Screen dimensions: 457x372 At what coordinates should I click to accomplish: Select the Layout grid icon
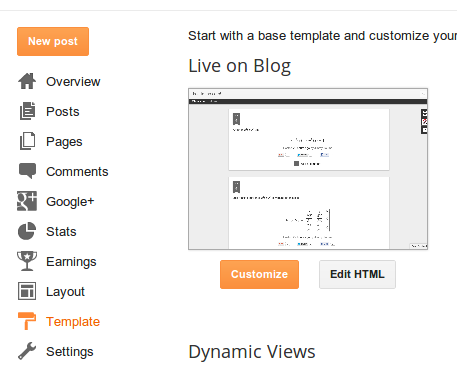coord(27,291)
